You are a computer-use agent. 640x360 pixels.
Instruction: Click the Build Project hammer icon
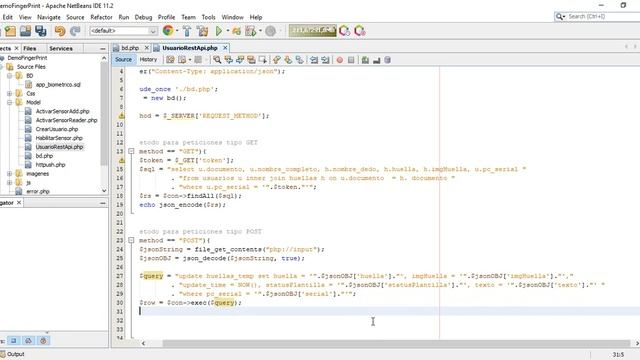pyautogui.click(x=187, y=31)
